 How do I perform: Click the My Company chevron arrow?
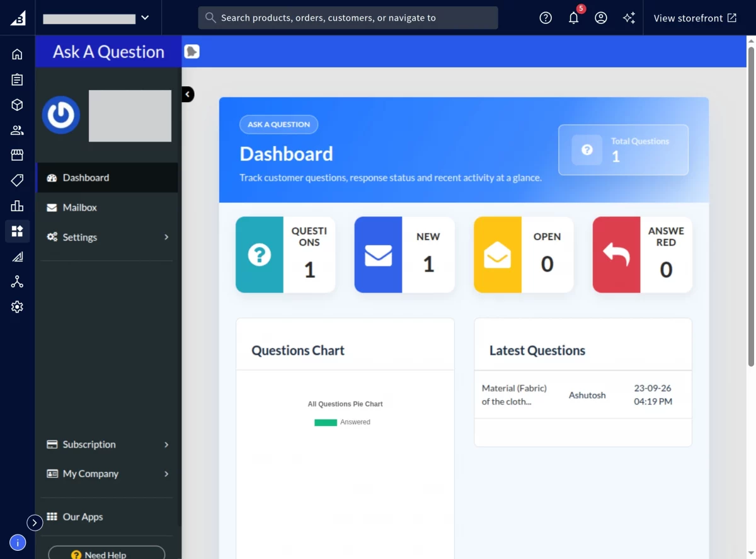[x=166, y=474]
